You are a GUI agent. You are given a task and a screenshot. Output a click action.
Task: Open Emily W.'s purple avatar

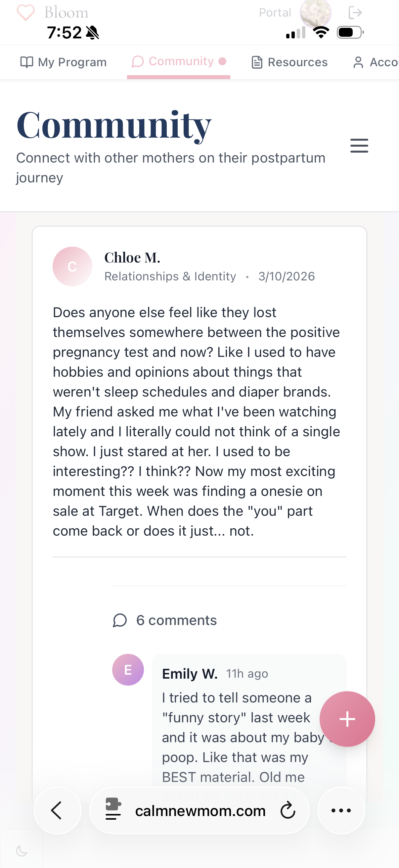point(128,669)
